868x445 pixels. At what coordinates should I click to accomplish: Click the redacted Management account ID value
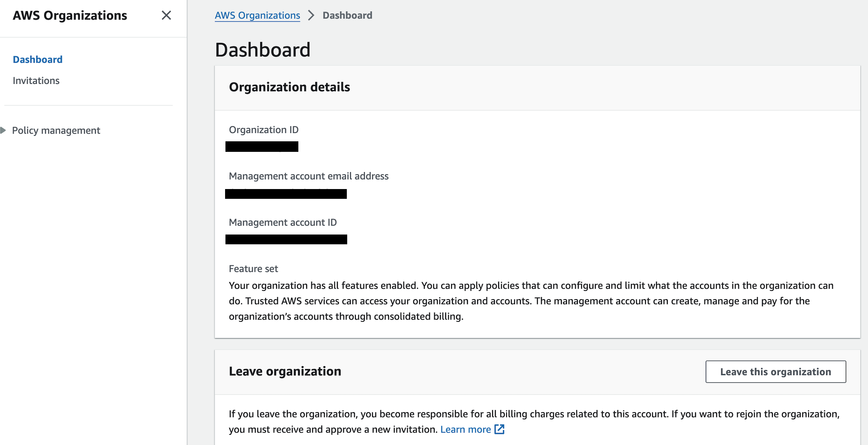286,239
